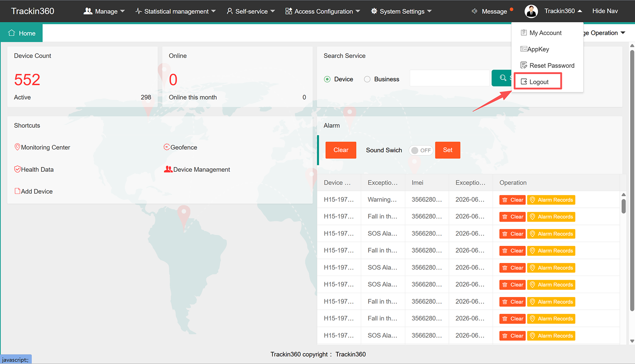
Task: Click the Device Count value 552
Action: (x=27, y=80)
